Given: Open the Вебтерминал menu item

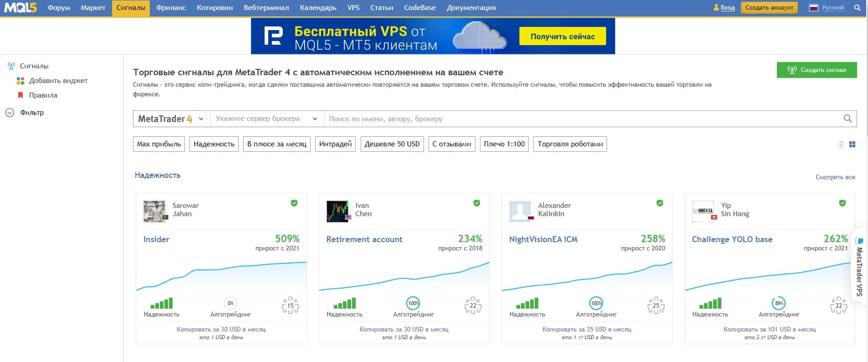Looking at the screenshot, I should click(x=266, y=8).
